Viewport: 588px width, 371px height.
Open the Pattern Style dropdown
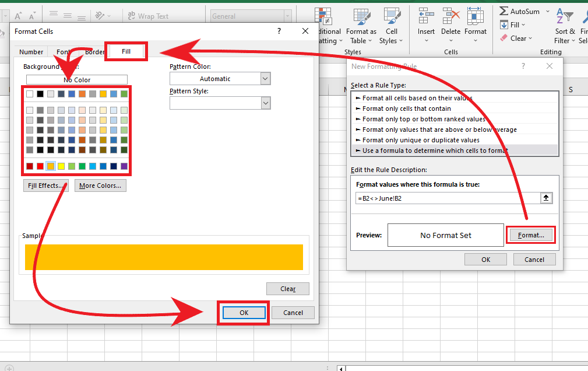pyautogui.click(x=264, y=103)
